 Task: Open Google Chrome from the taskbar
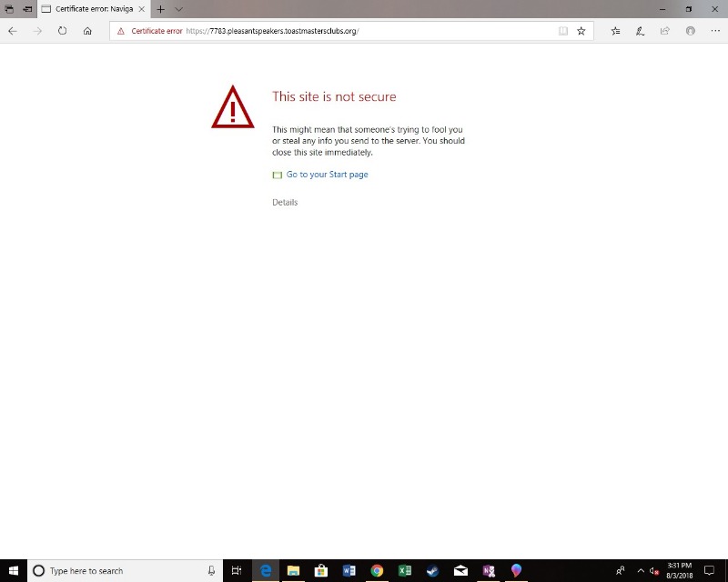377,571
